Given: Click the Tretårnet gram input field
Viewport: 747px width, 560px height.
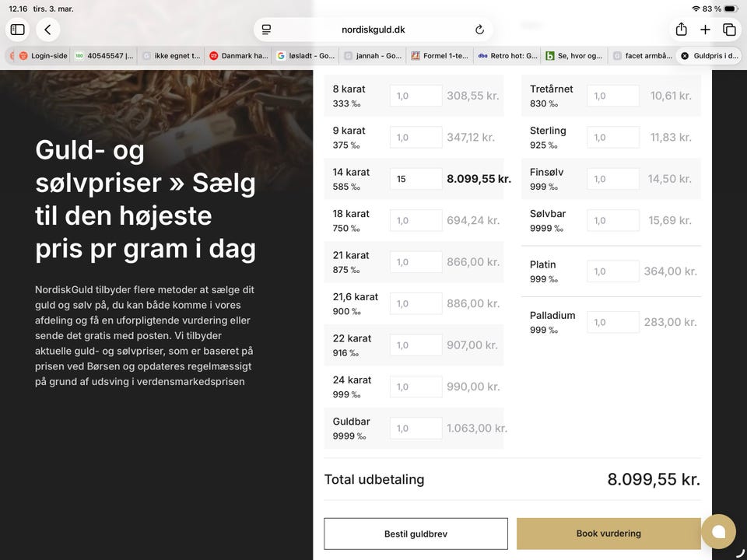Looking at the screenshot, I should pyautogui.click(x=613, y=96).
